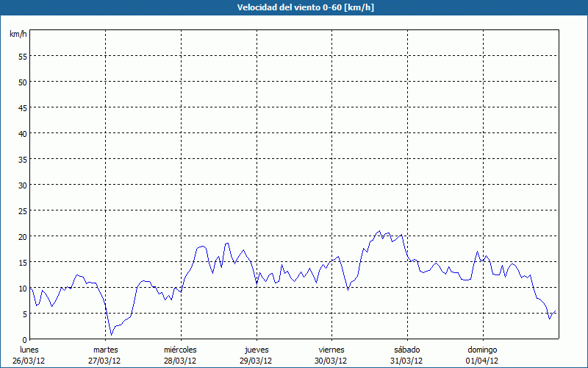
Task: Select the 'martes' day label
Action: tap(105, 350)
